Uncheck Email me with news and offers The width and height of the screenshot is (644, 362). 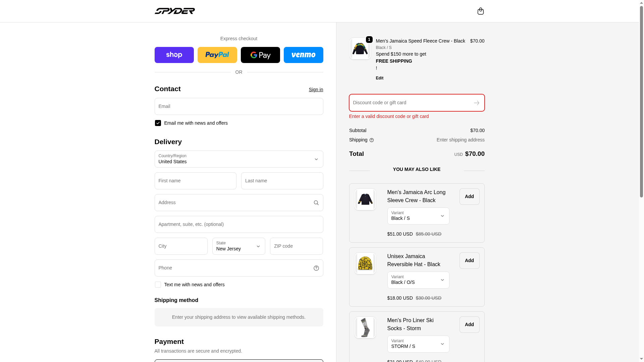[158, 123]
